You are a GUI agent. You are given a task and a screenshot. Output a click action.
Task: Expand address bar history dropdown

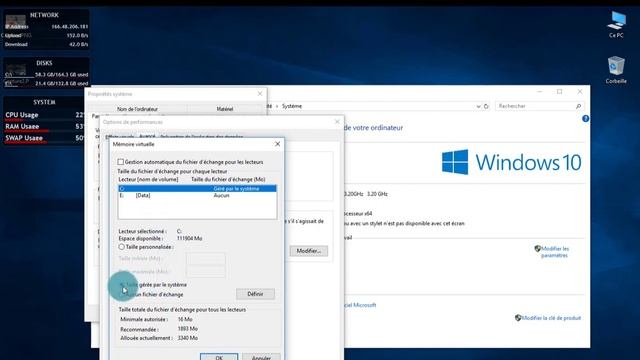[478, 106]
